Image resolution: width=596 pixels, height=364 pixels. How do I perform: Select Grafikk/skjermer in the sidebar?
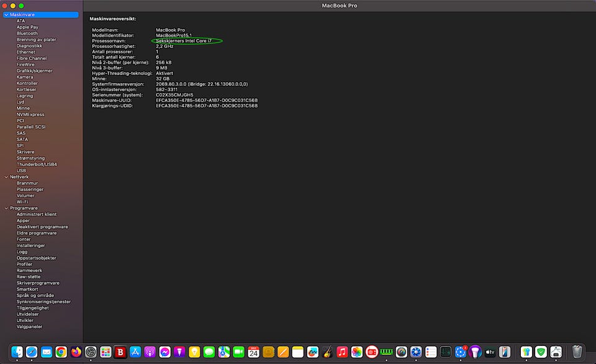coord(34,71)
